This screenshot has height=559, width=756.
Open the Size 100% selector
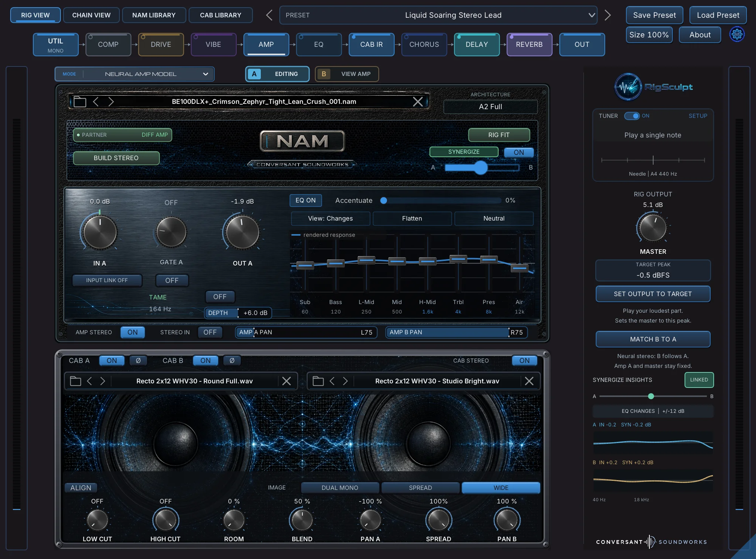pos(649,35)
